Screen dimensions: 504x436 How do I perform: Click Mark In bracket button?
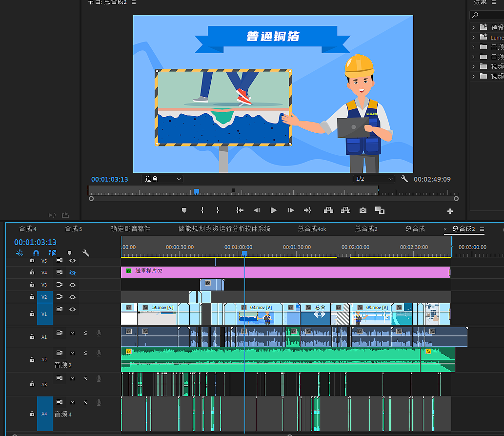click(202, 210)
